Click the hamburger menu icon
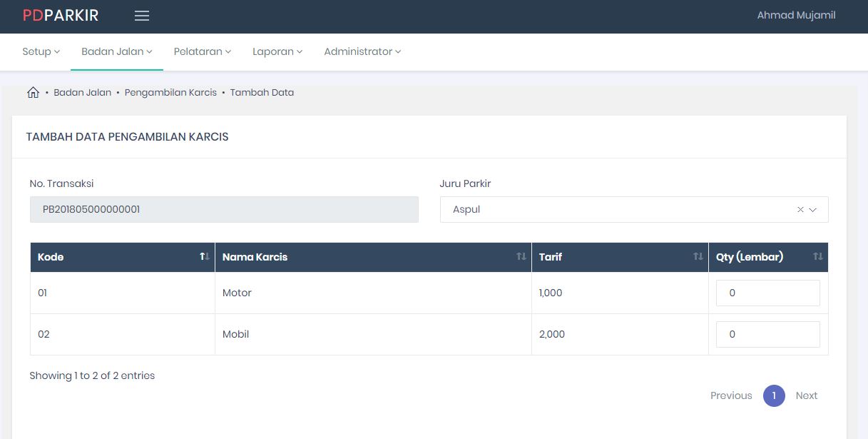Viewport: 868px width, 439px height. (x=142, y=16)
